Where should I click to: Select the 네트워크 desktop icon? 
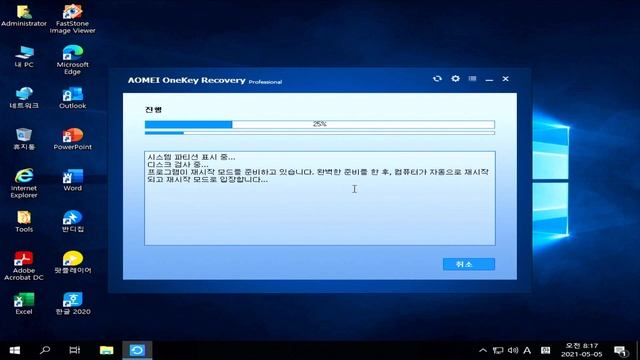coord(24,98)
